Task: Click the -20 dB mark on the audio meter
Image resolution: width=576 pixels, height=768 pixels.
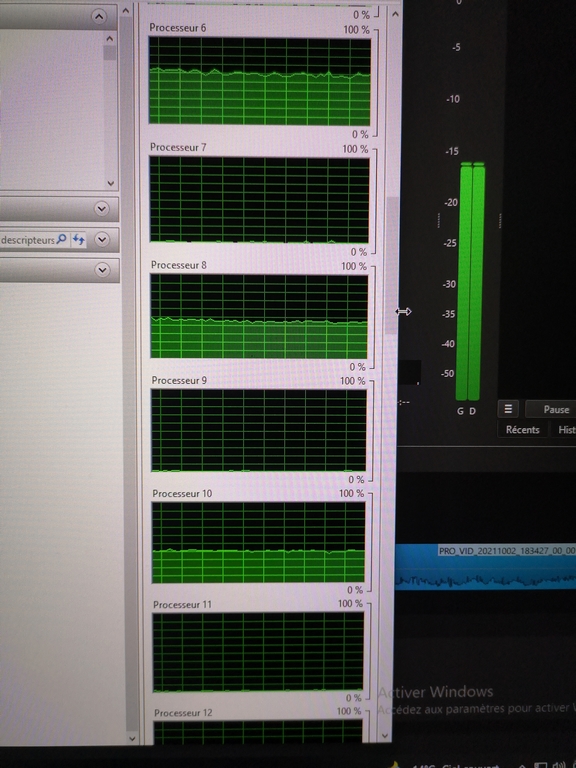Action: 451,202
